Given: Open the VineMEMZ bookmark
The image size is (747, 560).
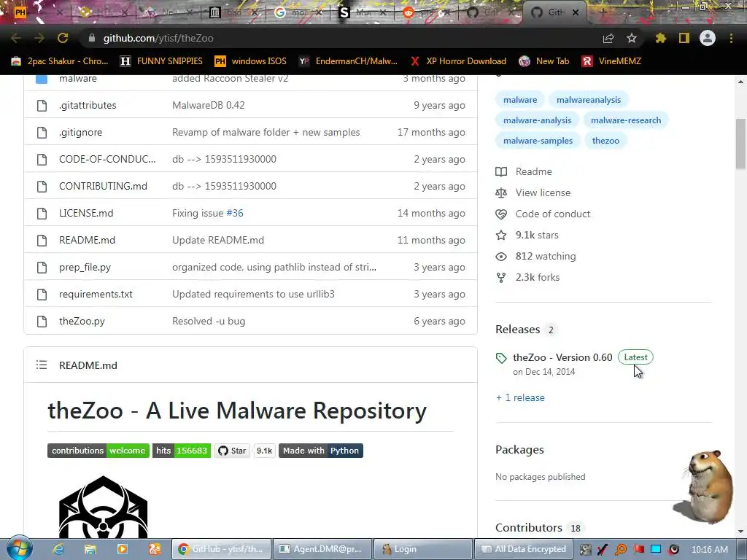Looking at the screenshot, I should coord(612,61).
